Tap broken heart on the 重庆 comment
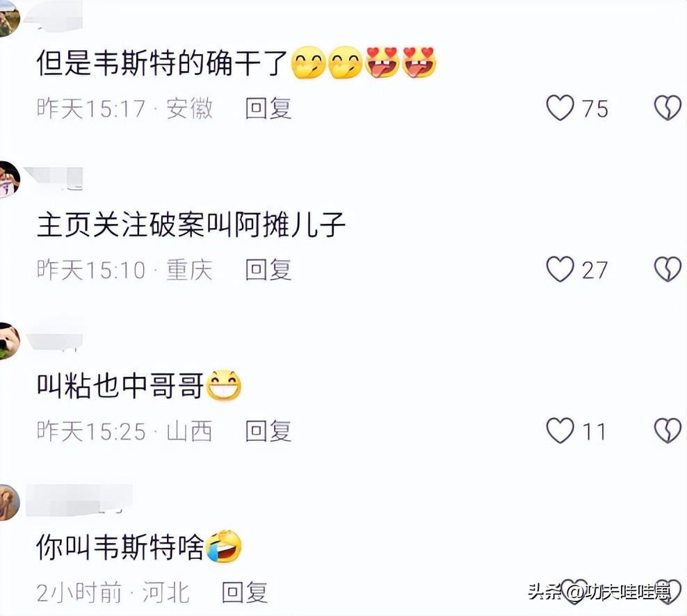 [668, 269]
